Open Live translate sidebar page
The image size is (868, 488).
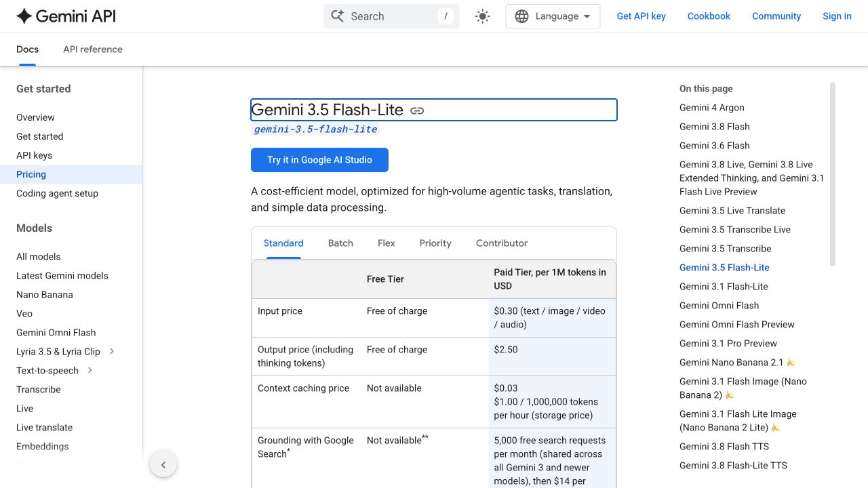coord(44,427)
